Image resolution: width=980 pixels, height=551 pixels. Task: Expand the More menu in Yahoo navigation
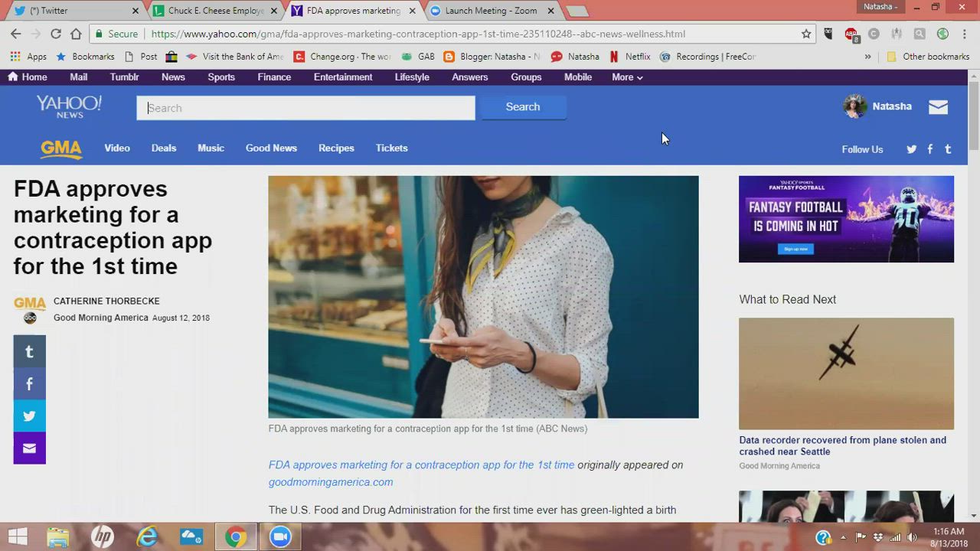[627, 77]
